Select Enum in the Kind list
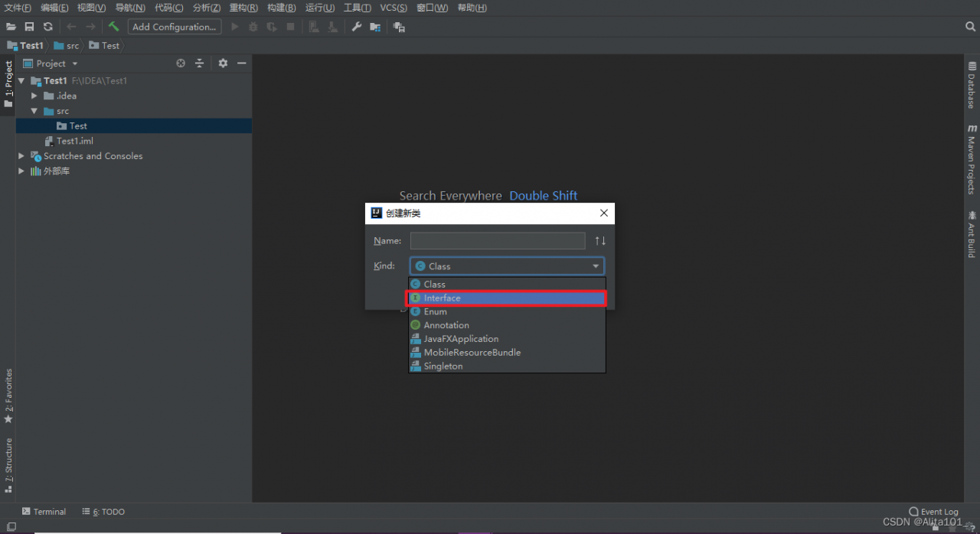 507,312
